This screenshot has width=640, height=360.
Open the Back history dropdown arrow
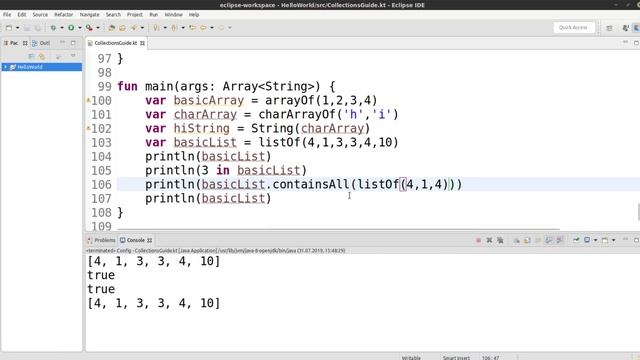(212, 28)
